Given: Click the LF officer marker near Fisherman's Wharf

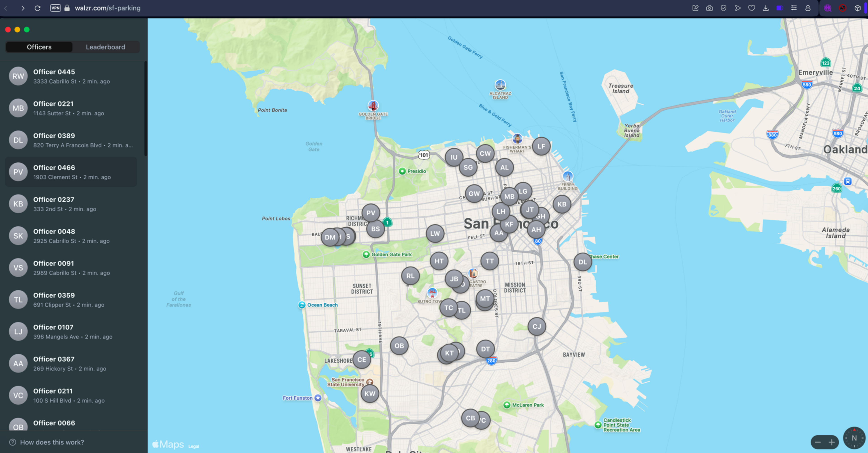Looking at the screenshot, I should point(541,146).
